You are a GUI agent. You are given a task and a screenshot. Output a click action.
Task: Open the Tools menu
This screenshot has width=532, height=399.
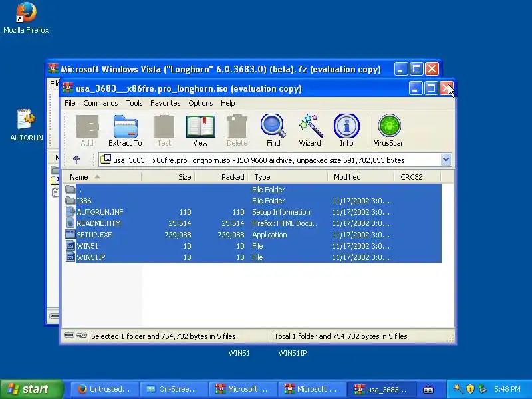point(134,103)
